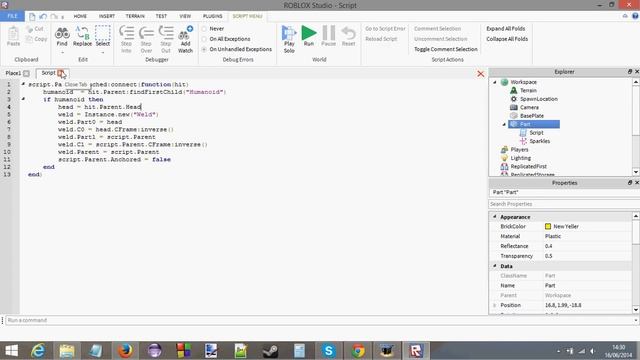Click the Run a command bar

click(x=320, y=320)
